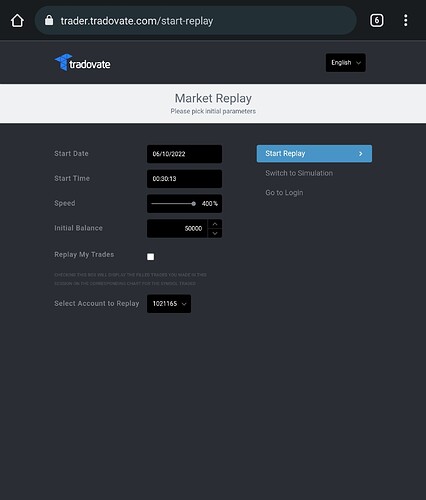Click the Start Time field
This screenshot has height=500, width=426.
pyautogui.click(x=184, y=179)
